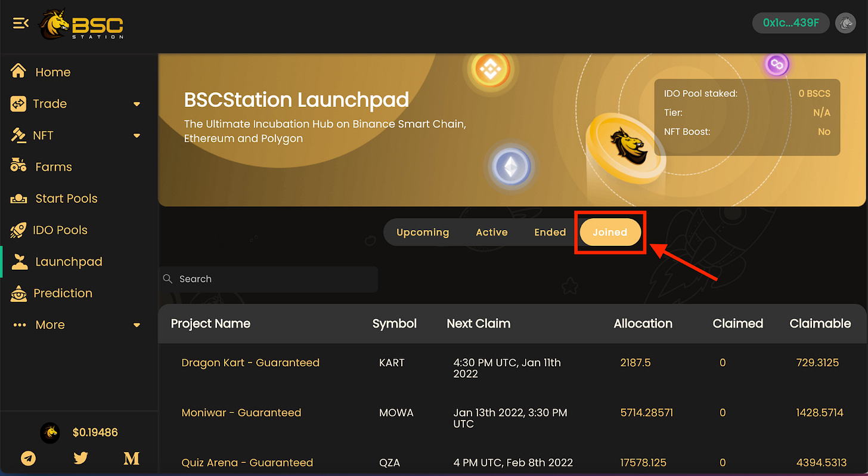This screenshot has width=868, height=476.
Task: Click the Farms tractor icon
Action: (x=18, y=166)
